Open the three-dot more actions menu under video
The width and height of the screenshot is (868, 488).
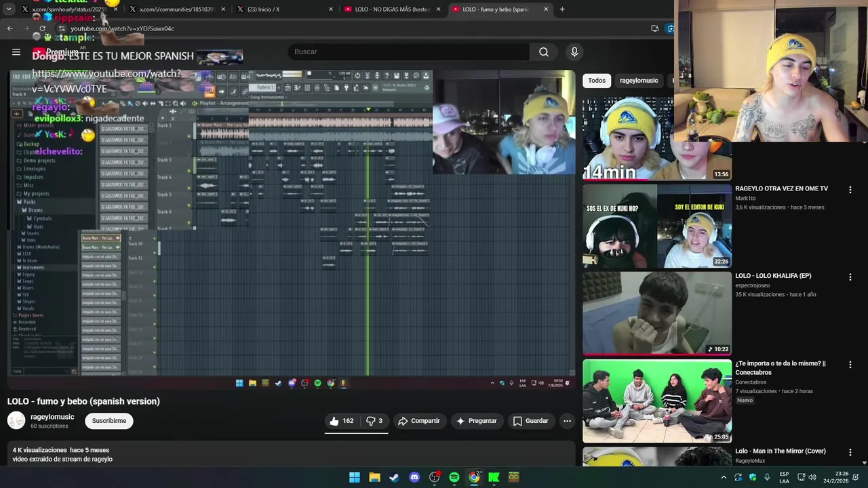point(567,421)
